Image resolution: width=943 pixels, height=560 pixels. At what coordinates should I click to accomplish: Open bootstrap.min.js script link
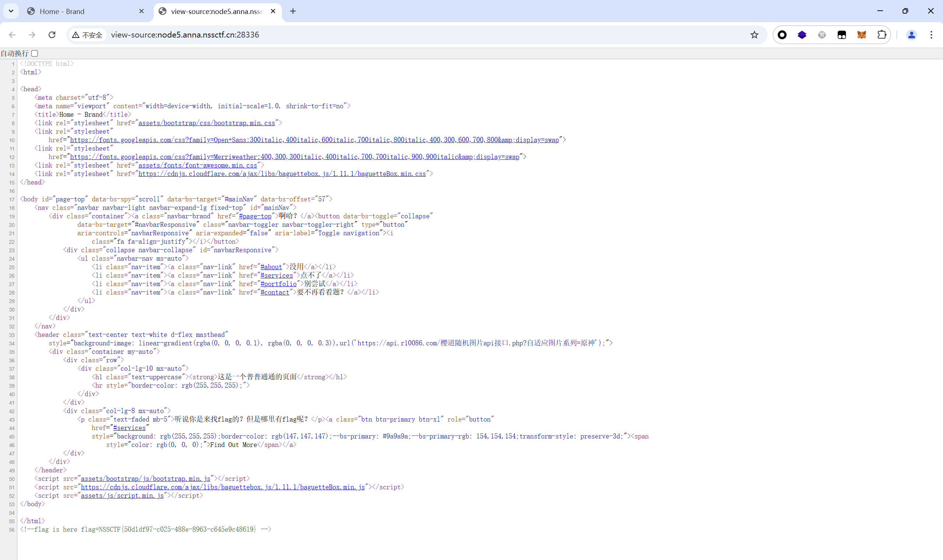click(x=146, y=479)
